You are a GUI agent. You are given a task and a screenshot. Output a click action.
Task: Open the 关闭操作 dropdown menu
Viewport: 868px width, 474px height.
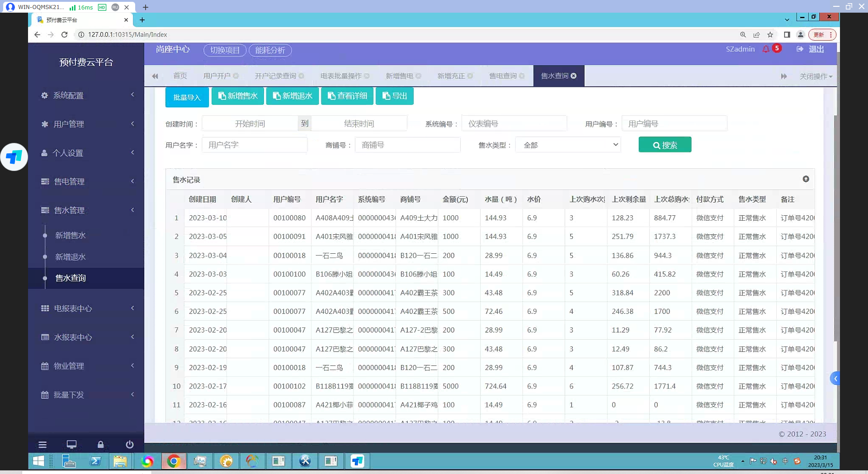coord(816,76)
